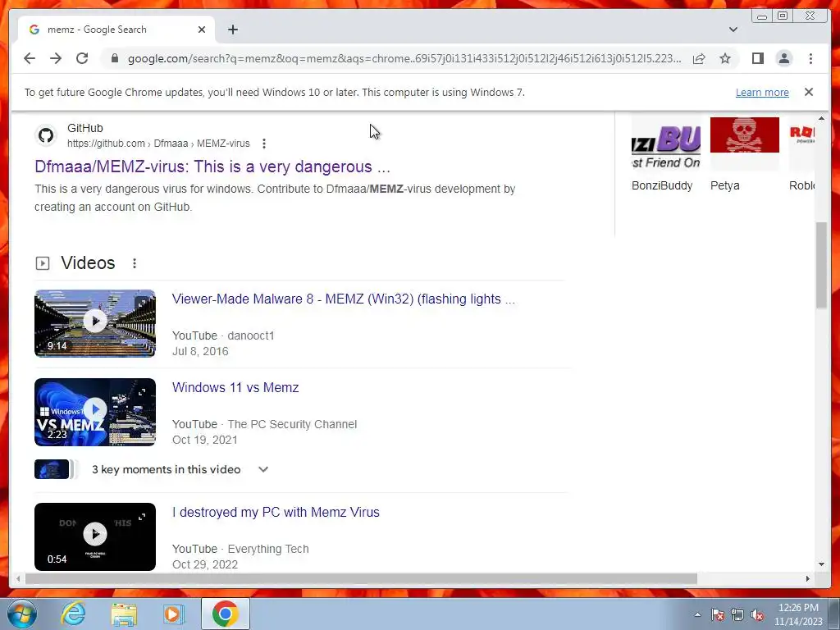Expand the 3 key moments chevron
Image resolution: width=840 pixels, height=630 pixels.
coord(263,469)
